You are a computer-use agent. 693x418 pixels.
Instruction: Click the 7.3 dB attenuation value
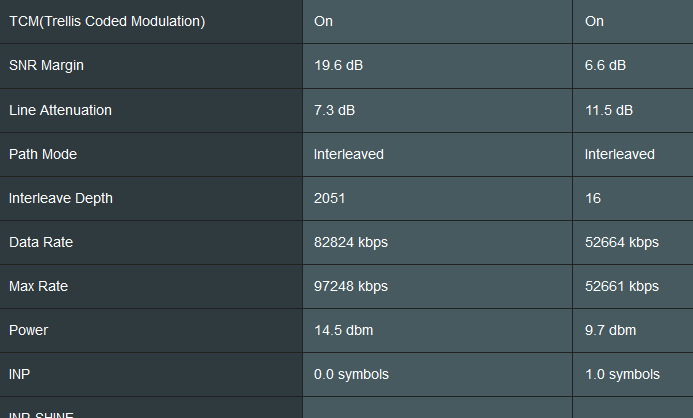pos(335,110)
